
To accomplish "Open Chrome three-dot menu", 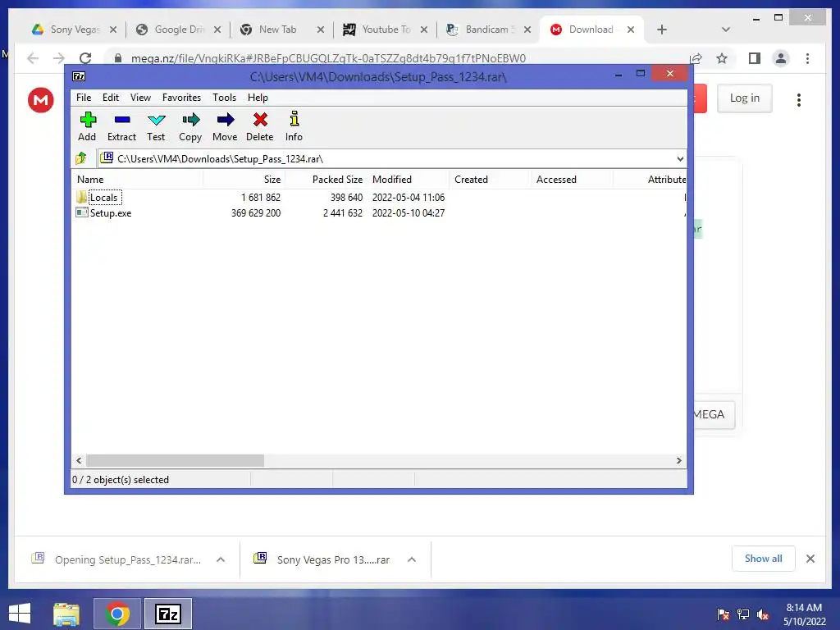I will (x=807, y=58).
